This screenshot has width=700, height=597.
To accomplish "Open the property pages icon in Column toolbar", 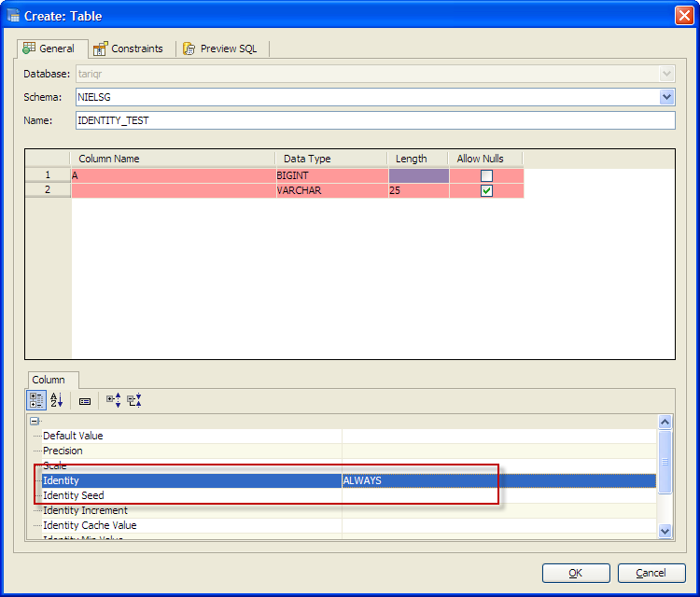I will tap(85, 401).
